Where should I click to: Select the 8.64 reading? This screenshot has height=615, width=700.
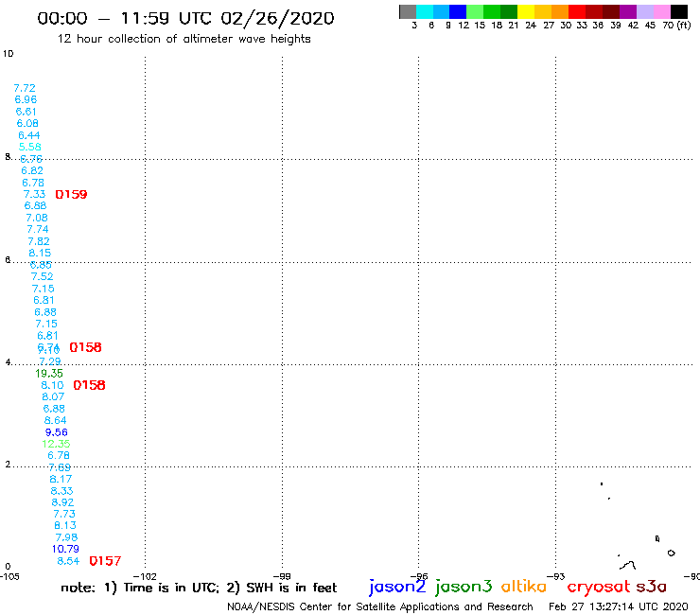click(x=56, y=420)
